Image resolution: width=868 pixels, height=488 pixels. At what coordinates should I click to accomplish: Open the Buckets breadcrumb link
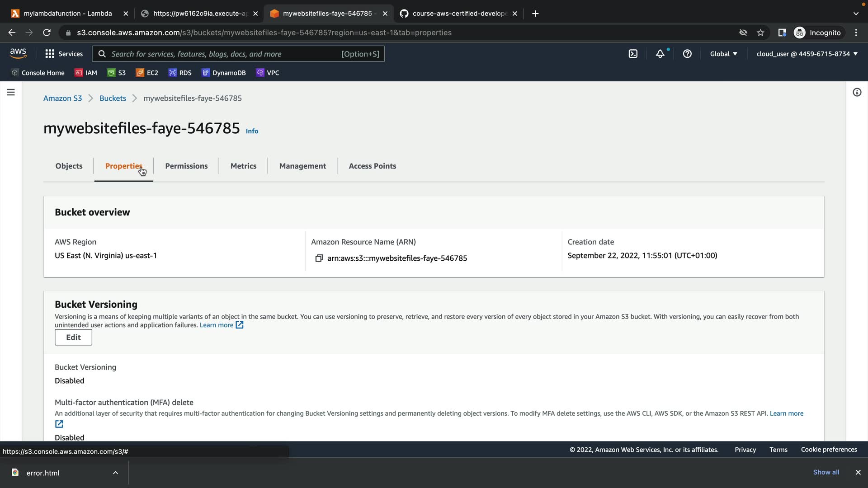click(x=113, y=98)
